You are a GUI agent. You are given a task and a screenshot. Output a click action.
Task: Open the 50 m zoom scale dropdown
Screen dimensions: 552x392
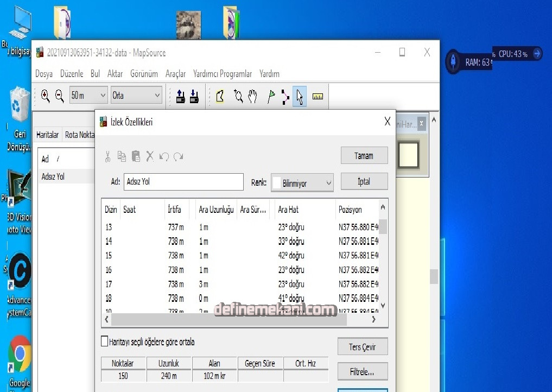(88, 96)
